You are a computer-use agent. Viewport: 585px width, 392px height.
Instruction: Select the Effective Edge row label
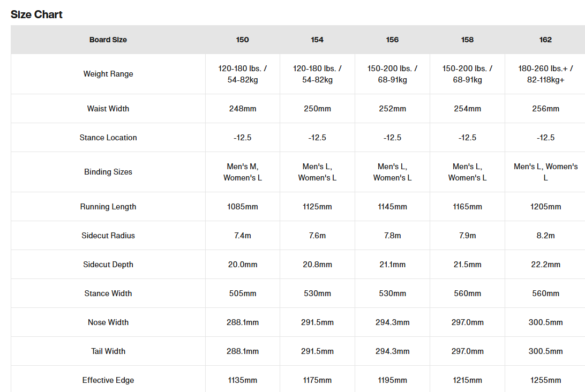(108, 380)
